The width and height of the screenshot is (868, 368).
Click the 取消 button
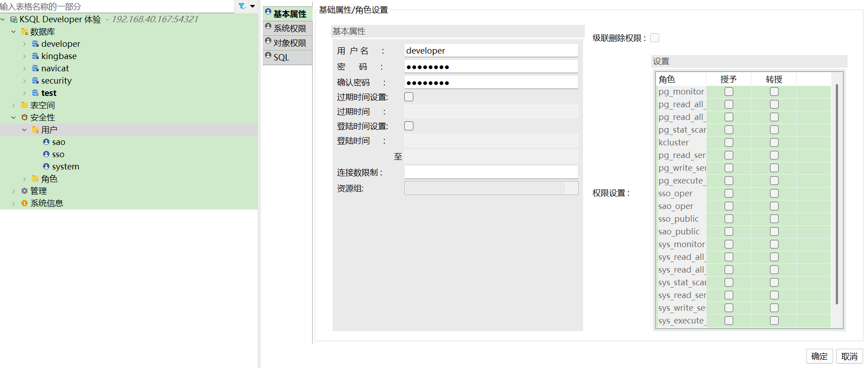849,357
